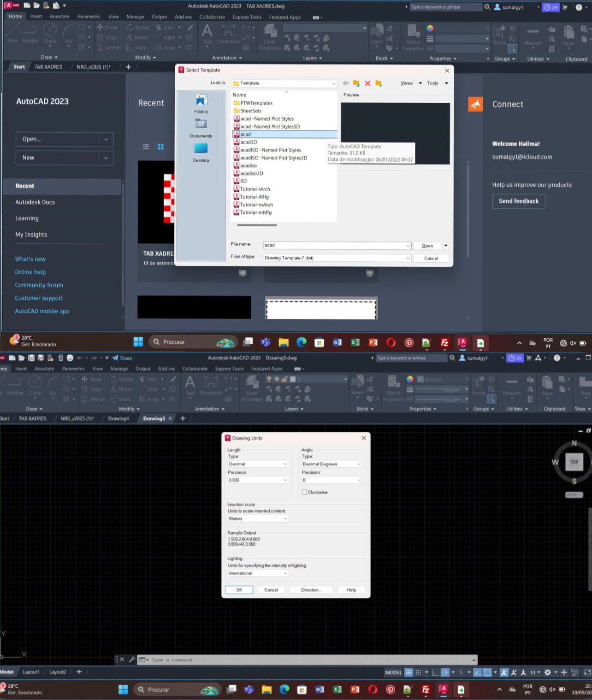Click the red Delete X in Select Template
The height and width of the screenshot is (700, 592).
[x=367, y=83]
